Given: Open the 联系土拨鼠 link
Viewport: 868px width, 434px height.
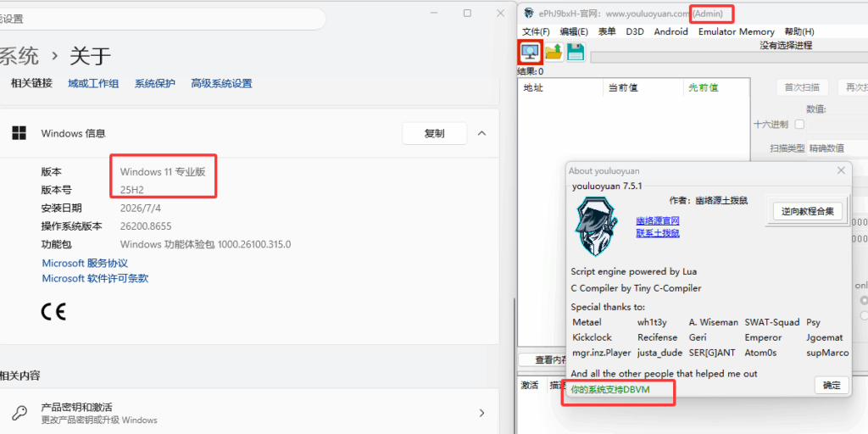Looking at the screenshot, I should pos(658,233).
